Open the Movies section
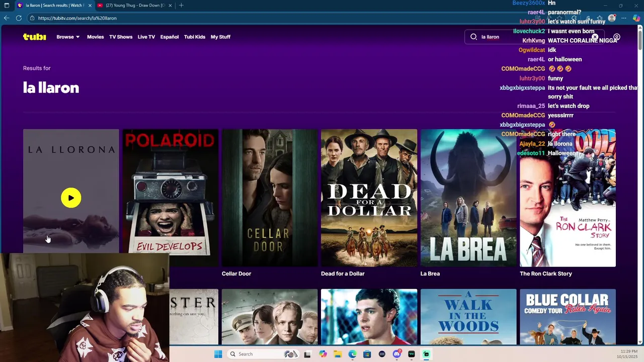644x362 pixels. (x=95, y=37)
